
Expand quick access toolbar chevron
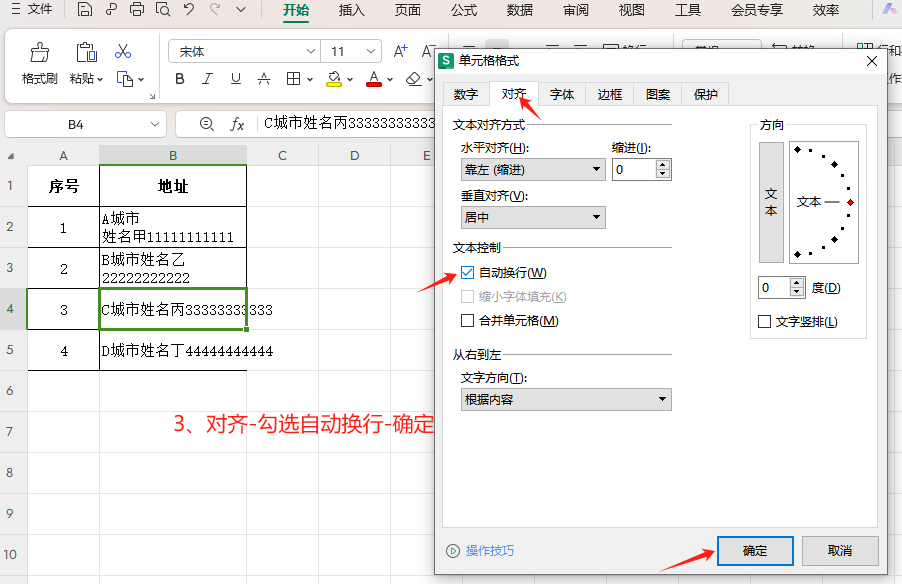coord(241,9)
